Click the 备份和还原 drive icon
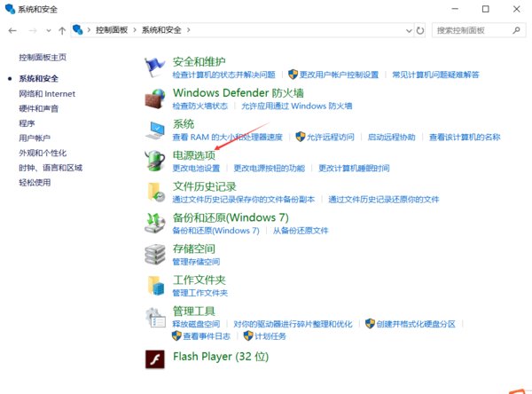 [155, 223]
